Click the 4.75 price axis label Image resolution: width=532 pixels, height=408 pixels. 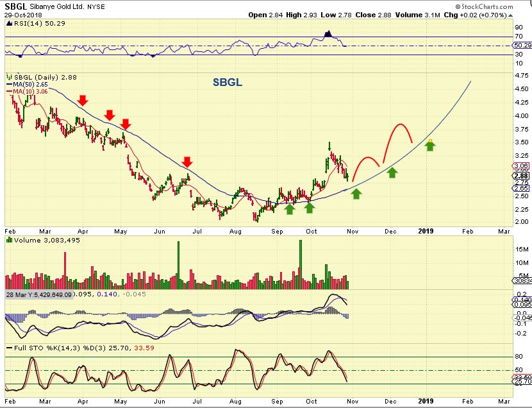(522, 75)
